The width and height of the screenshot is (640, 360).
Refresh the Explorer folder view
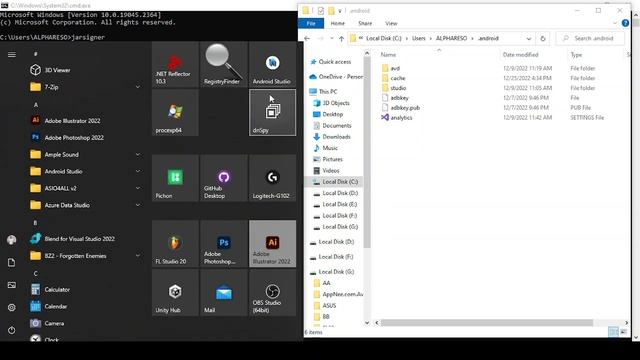point(543,39)
